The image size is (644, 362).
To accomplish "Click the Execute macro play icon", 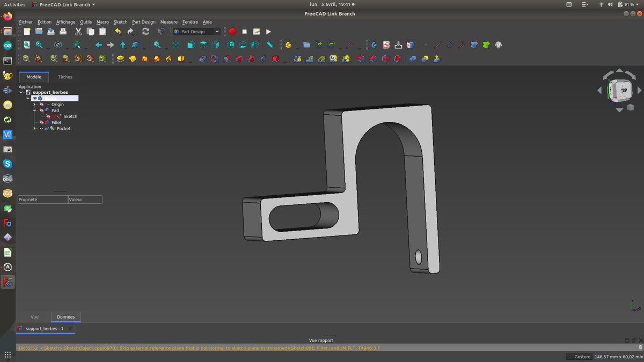I will (x=268, y=32).
